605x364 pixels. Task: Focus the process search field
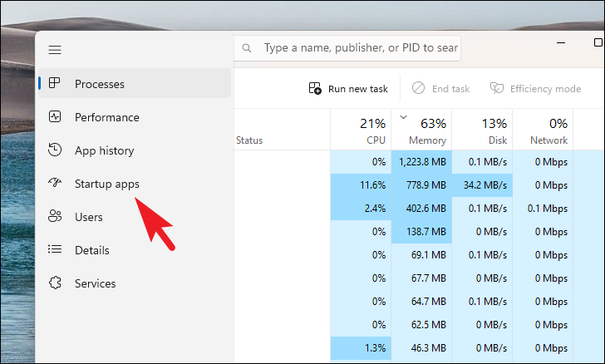click(347, 48)
